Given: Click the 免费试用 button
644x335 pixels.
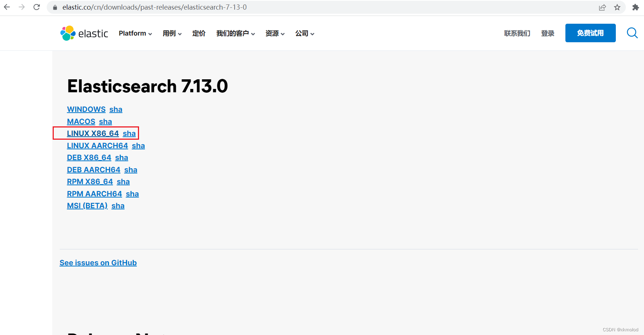Looking at the screenshot, I should click(x=590, y=33).
